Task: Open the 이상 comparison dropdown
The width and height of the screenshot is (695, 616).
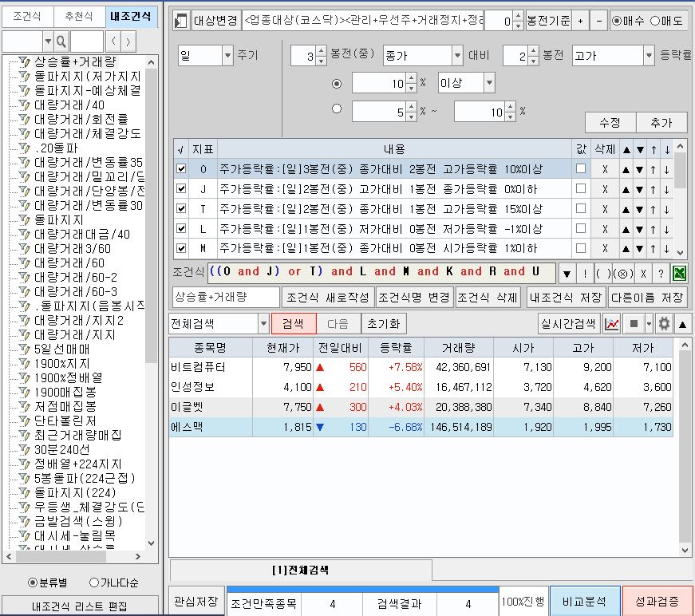Action: coord(488,83)
